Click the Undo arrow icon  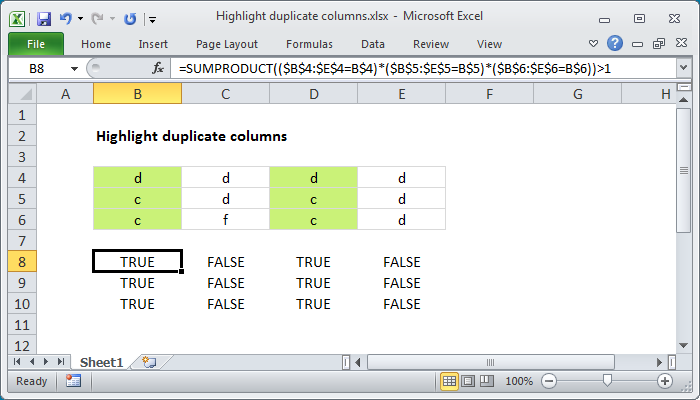click(66, 18)
